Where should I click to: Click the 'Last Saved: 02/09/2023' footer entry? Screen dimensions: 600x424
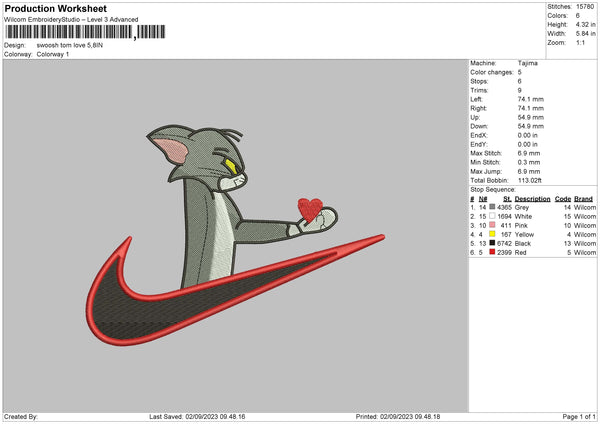point(197,416)
